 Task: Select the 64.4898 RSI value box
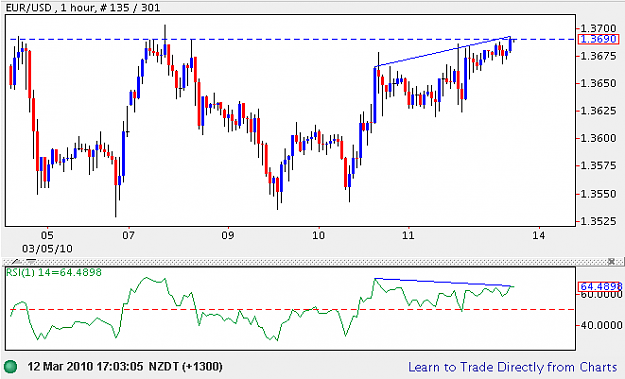tap(600, 287)
